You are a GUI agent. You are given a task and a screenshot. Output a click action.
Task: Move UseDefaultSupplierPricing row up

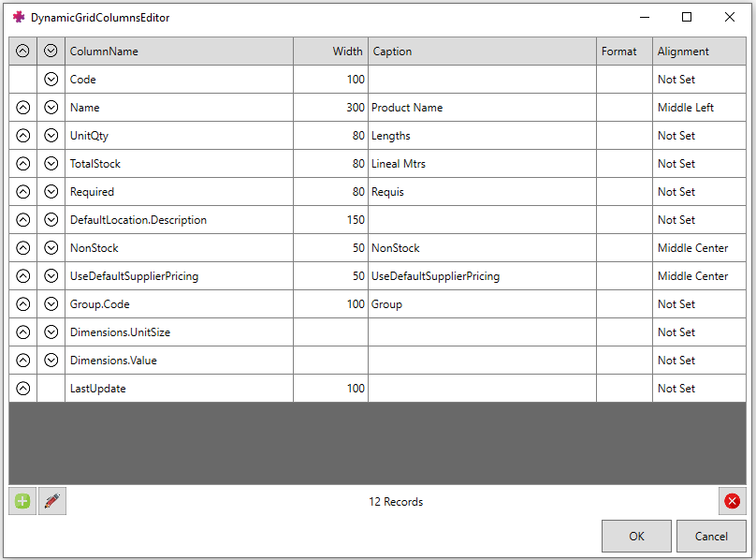pos(22,275)
